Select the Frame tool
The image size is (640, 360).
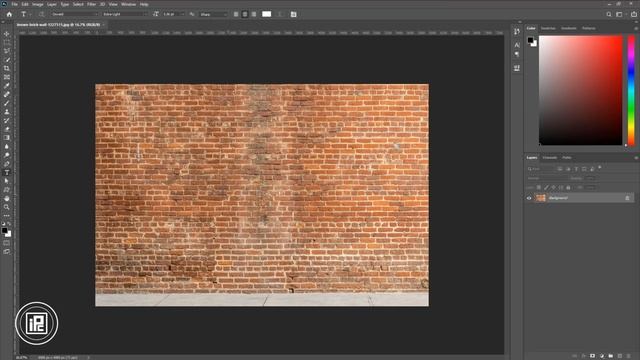pyautogui.click(x=7, y=77)
